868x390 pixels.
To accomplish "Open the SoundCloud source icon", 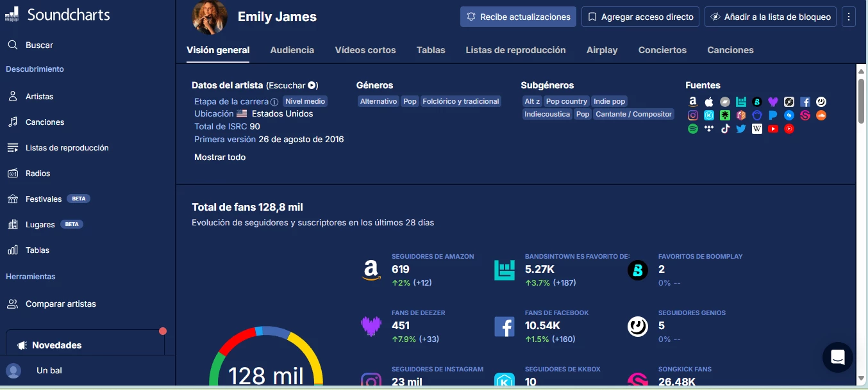I will 821,115.
